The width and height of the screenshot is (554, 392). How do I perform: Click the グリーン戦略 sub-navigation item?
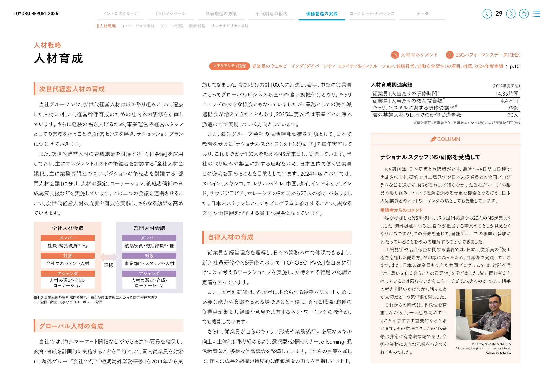[171, 26]
